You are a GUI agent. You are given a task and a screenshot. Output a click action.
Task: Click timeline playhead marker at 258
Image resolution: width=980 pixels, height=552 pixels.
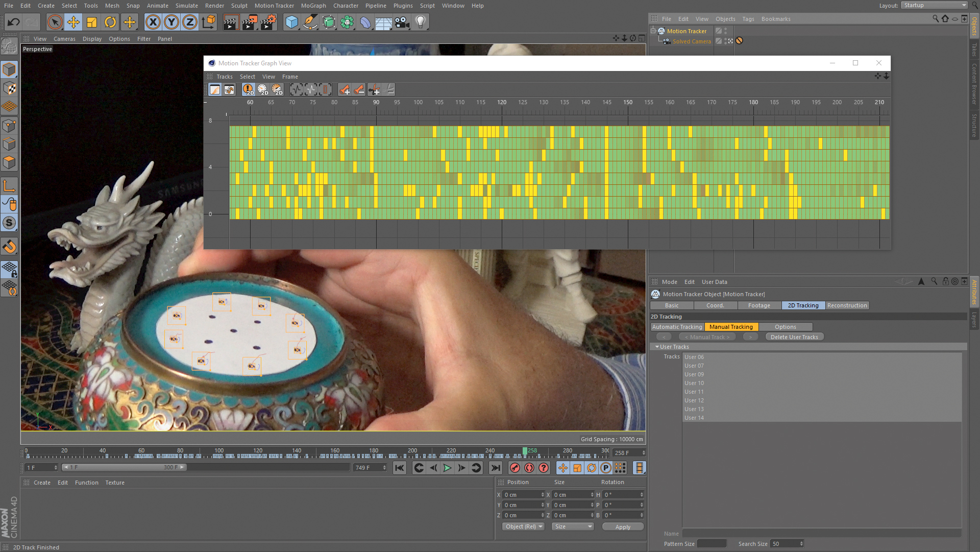525,451
